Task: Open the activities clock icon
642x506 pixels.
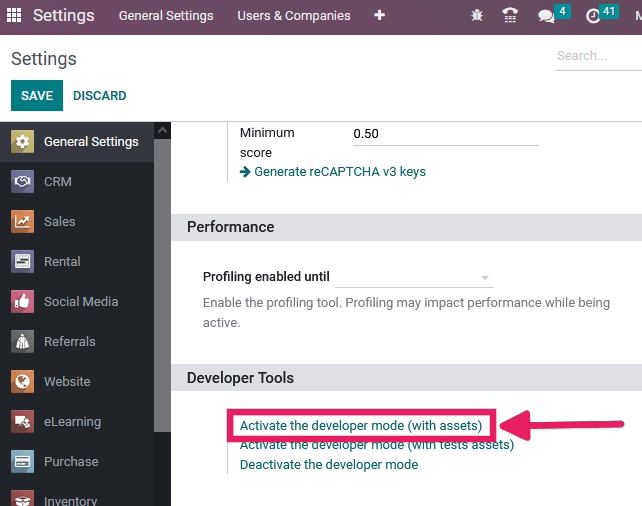Action: (593, 16)
